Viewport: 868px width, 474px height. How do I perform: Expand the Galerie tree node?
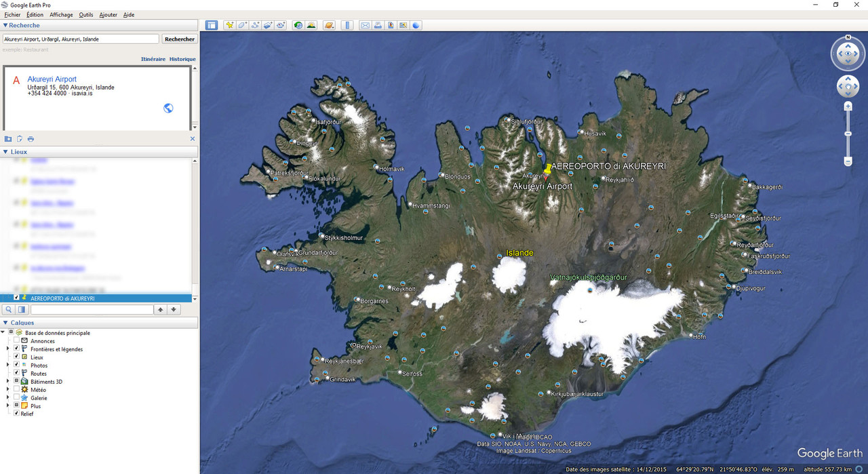[x=8, y=398]
